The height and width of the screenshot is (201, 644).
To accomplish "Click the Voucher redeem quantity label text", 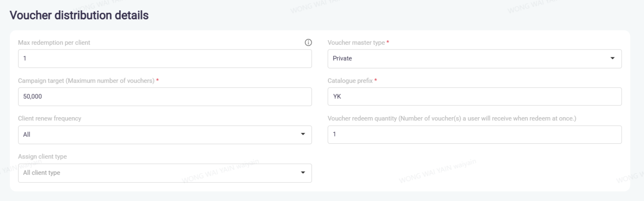I will (452, 118).
